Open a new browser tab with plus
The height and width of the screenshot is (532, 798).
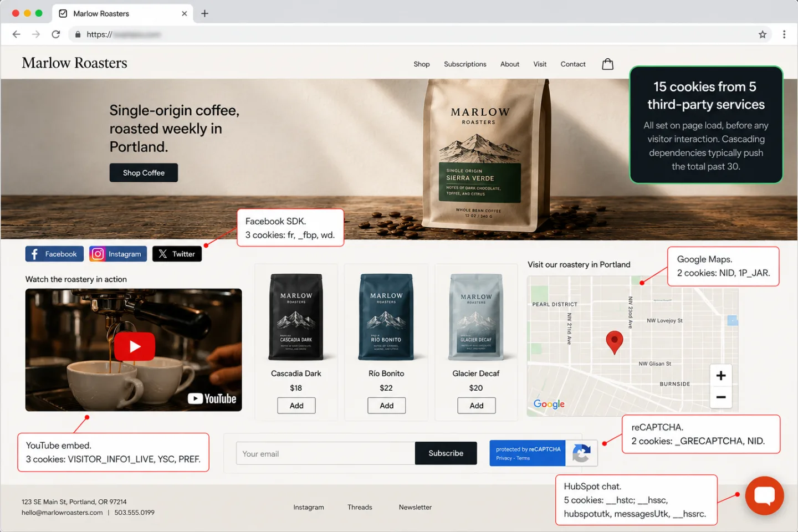click(204, 13)
